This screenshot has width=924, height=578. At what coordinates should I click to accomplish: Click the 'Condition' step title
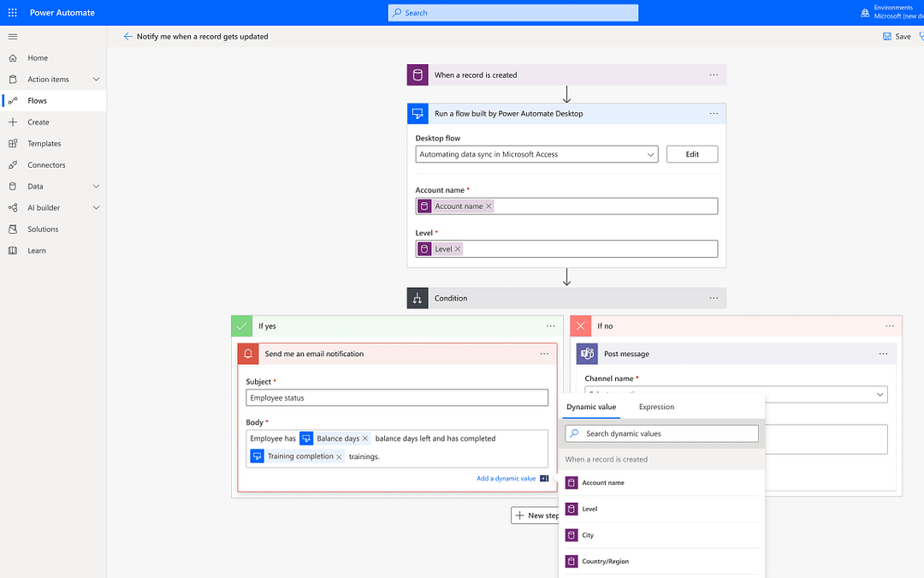click(x=451, y=299)
